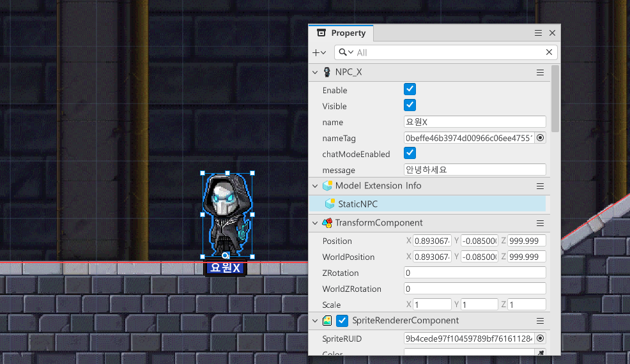This screenshot has height=364, width=630.
Task: Edit WorldPosition Z value
Action: point(526,257)
